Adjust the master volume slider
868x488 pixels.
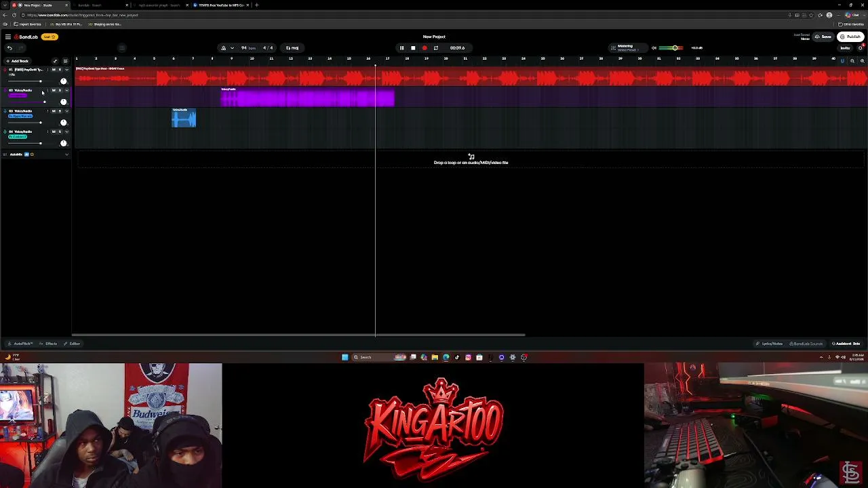pyautogui.click(x=671, y=48)
